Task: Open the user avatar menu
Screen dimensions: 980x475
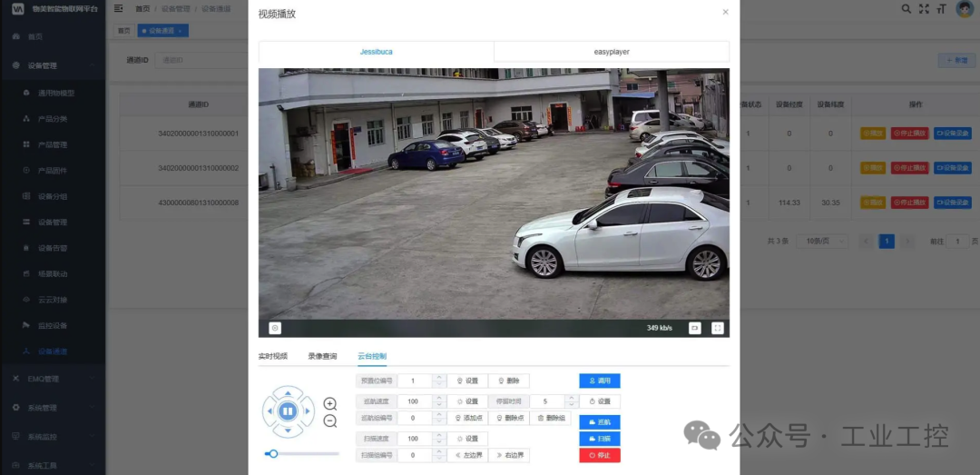Action: tap(965, 9)
